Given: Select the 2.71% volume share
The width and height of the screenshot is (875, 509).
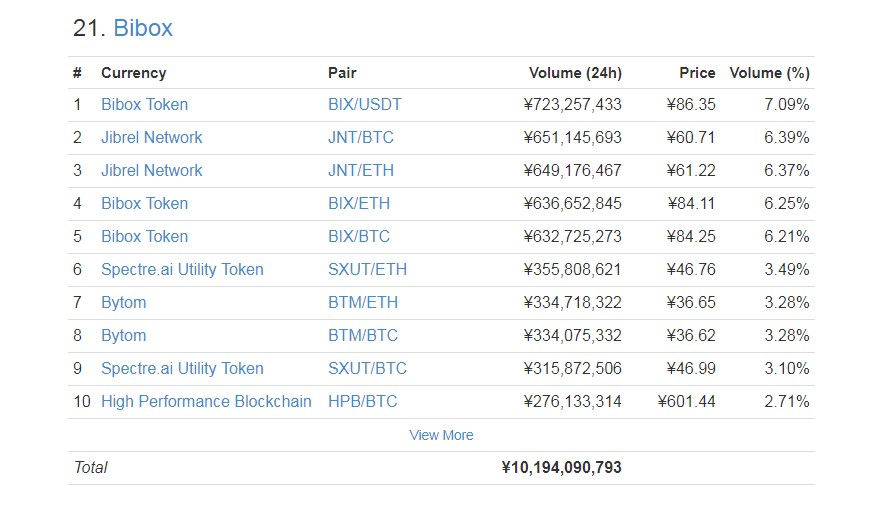Looking at the screenshot, I should coord(787,401).
